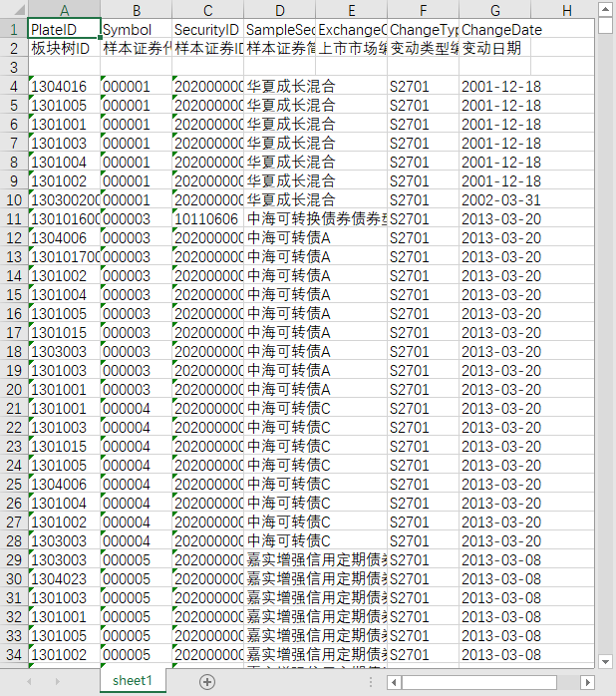616x696 pixels.
Task: Select column G header
Action: [x=495, y=10]
